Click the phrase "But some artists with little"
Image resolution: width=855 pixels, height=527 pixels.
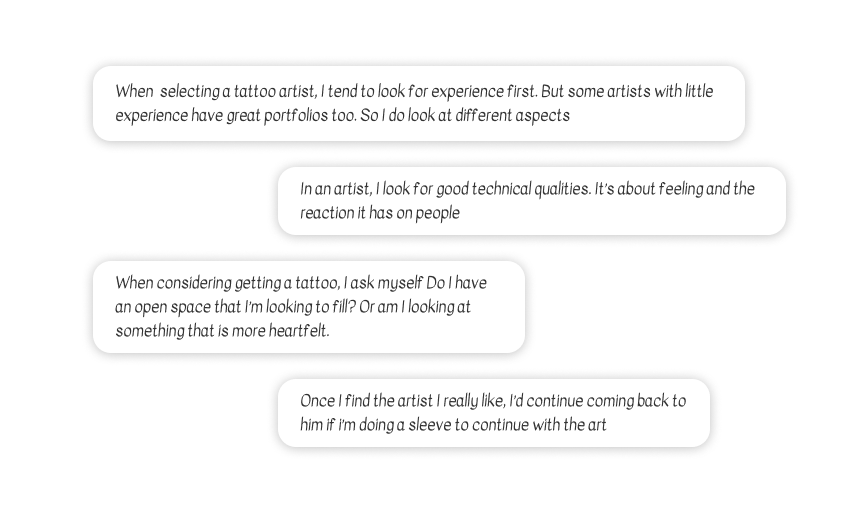tap(627, 92)
